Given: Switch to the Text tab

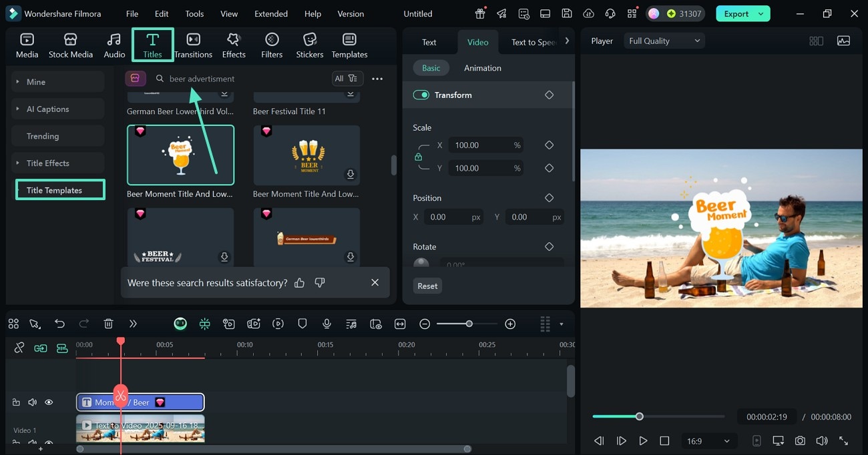Looking at the screenshot, I should coord(429,42).
